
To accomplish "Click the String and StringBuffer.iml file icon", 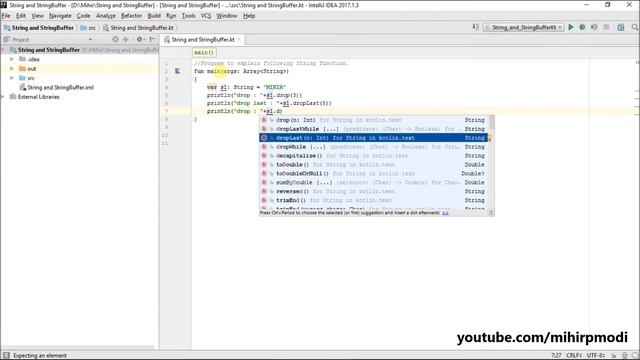I will 22,87.
